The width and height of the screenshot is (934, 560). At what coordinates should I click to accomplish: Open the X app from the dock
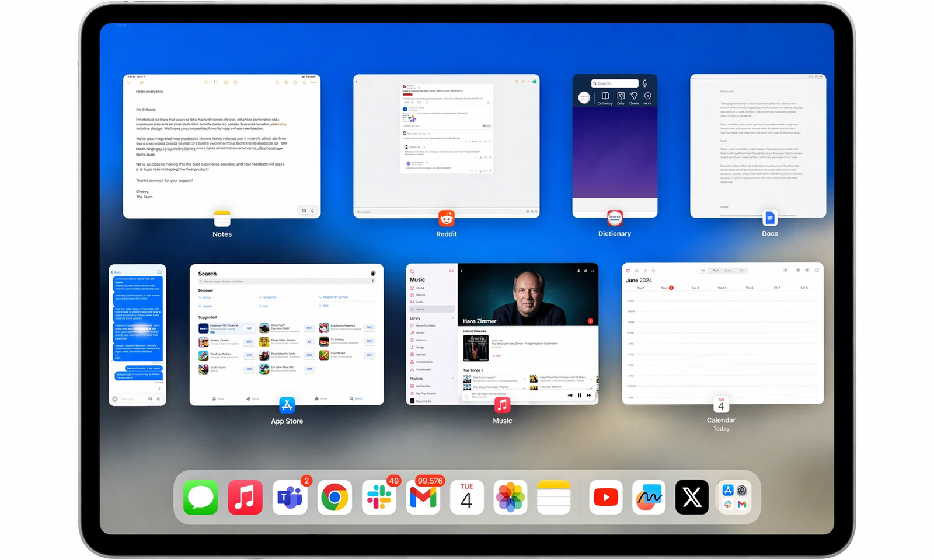692,498
